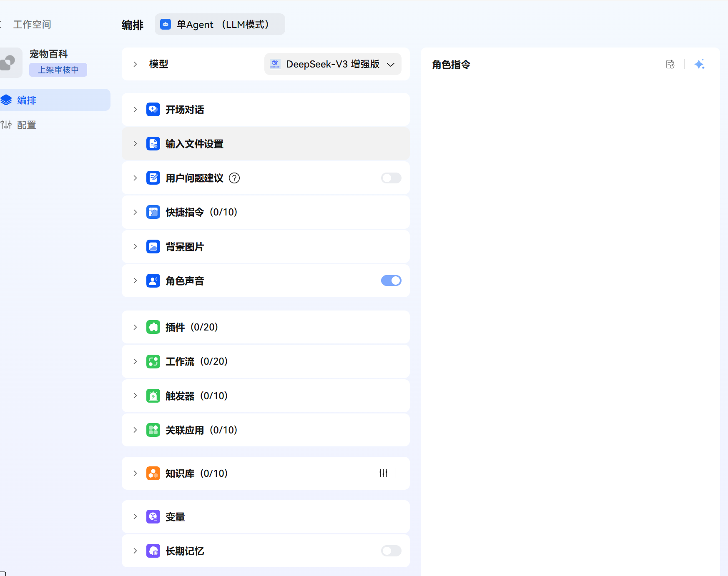Click the 背景图片 image icon
The image size is (728, 576).
pyautogui.click(x=153, y=247)
